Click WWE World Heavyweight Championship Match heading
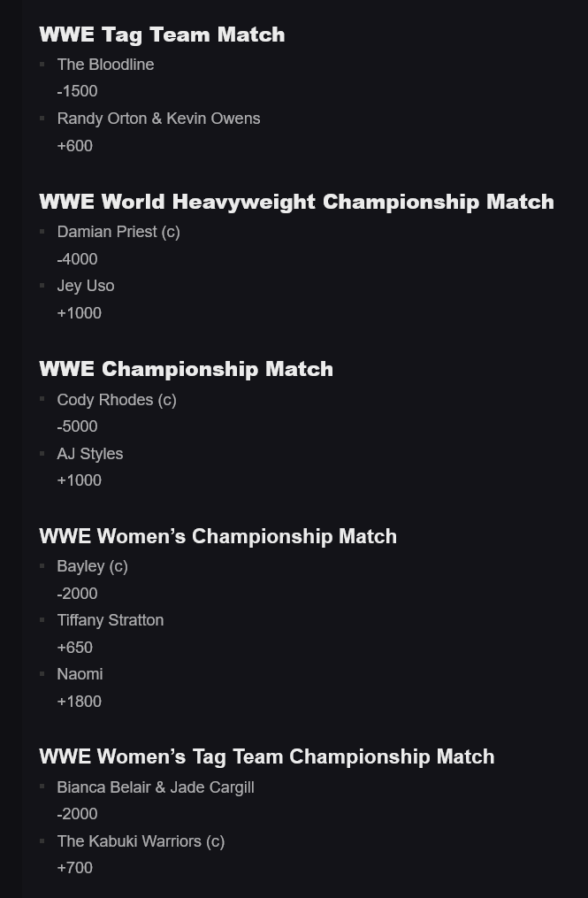Viewport: 588px width, 898px height. pos(296,203)
